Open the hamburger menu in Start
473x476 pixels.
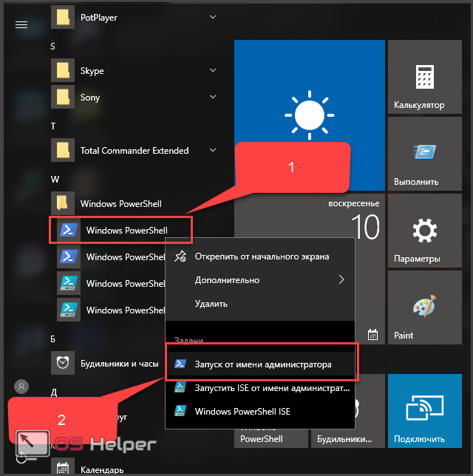click(21, 24)
